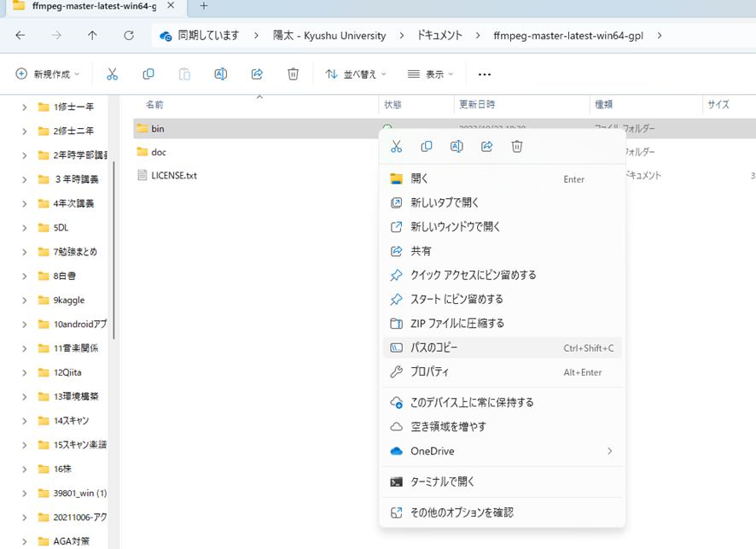Screen dimensions: 756x549
Task: Choose 新しいタブで開く in context menu
Action: [502, 202]
